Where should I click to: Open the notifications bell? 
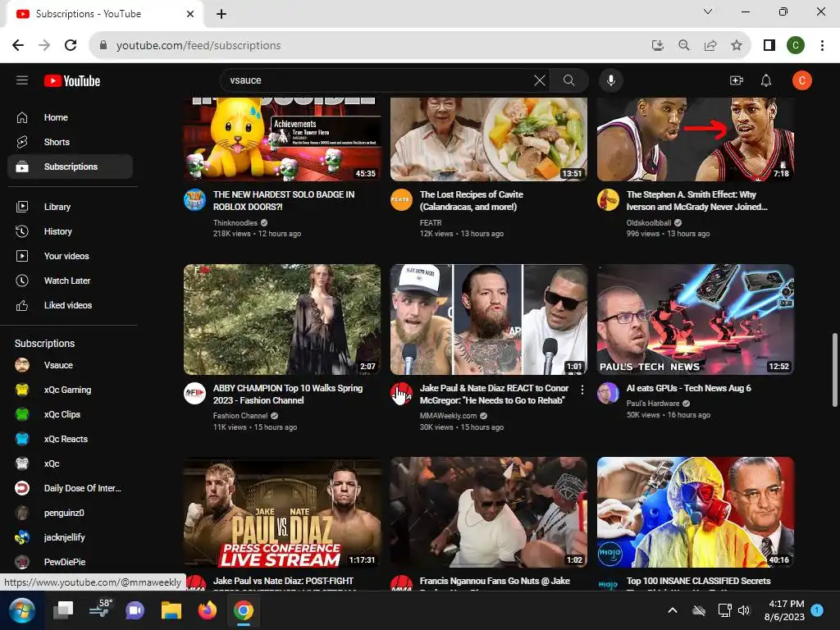[x=766, y=80]
